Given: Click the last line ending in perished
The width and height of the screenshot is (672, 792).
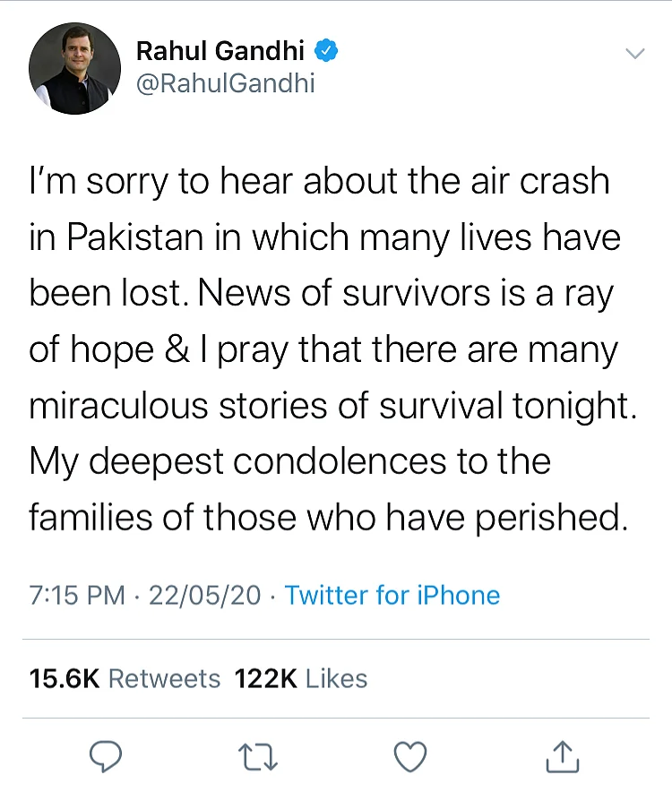Looking at the screenshot, I should tap(329, 518).
